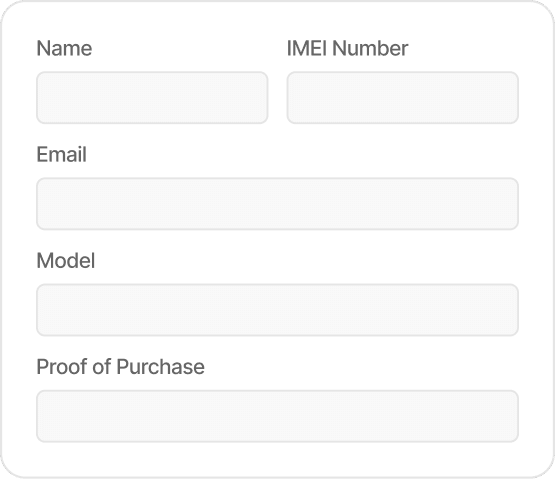
Task: Select the Email input field
Action: pos(278,204)
